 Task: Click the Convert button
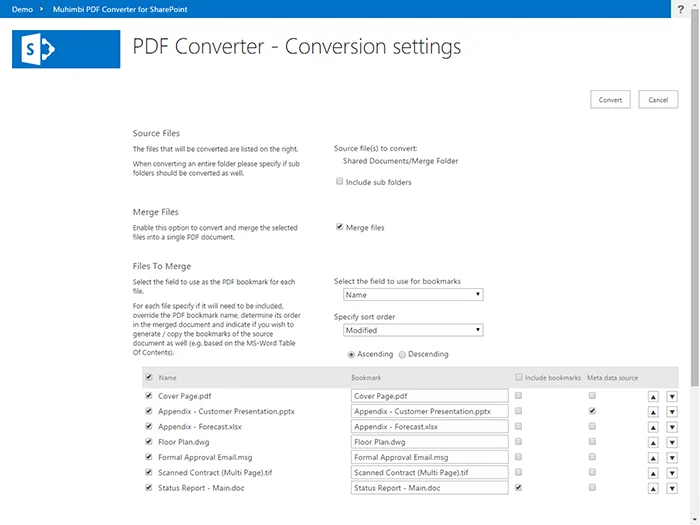(610, 100)
